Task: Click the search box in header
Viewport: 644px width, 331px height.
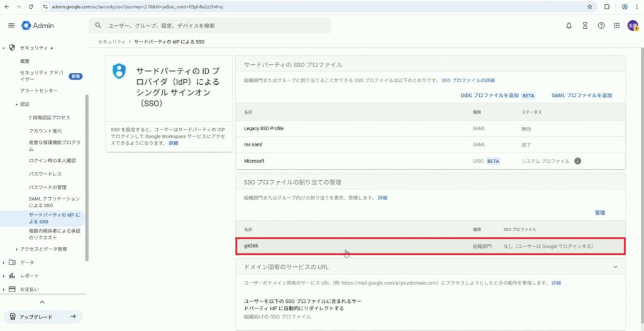Action: 211,26
